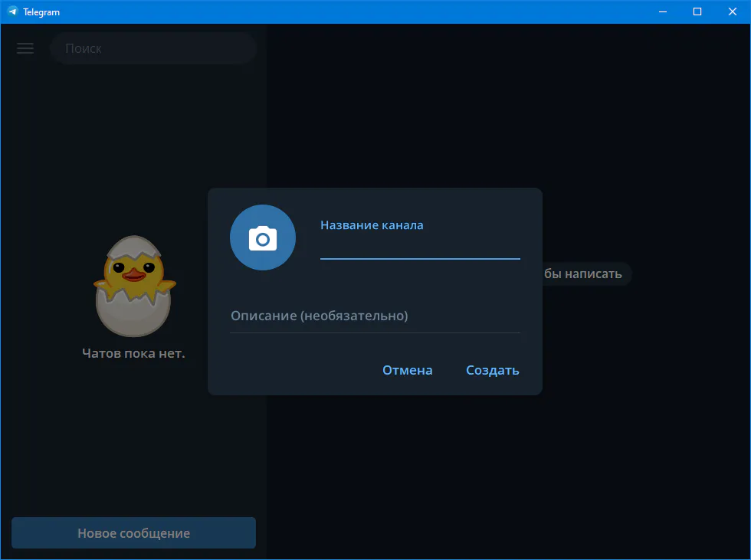The width and height of the screenshot is (751, 560).
Task: Click the blue underline below channel name
Action: (x=419, y=259)
